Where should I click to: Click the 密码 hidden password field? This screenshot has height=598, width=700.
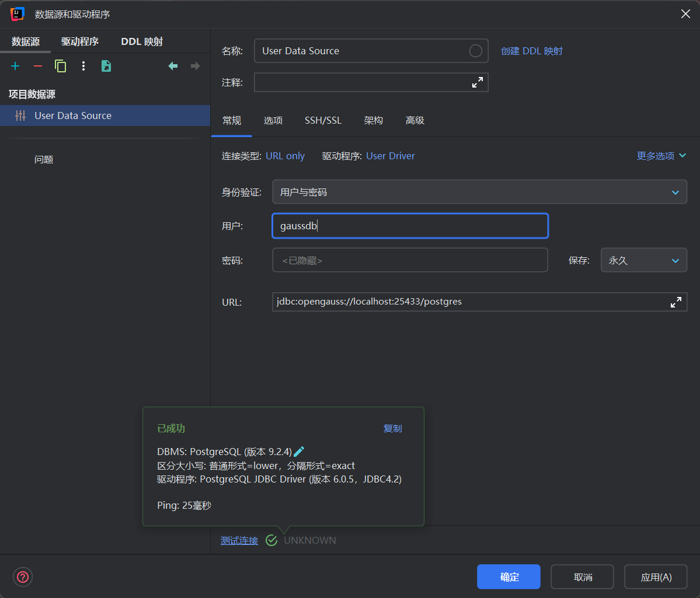pos(410,260)
